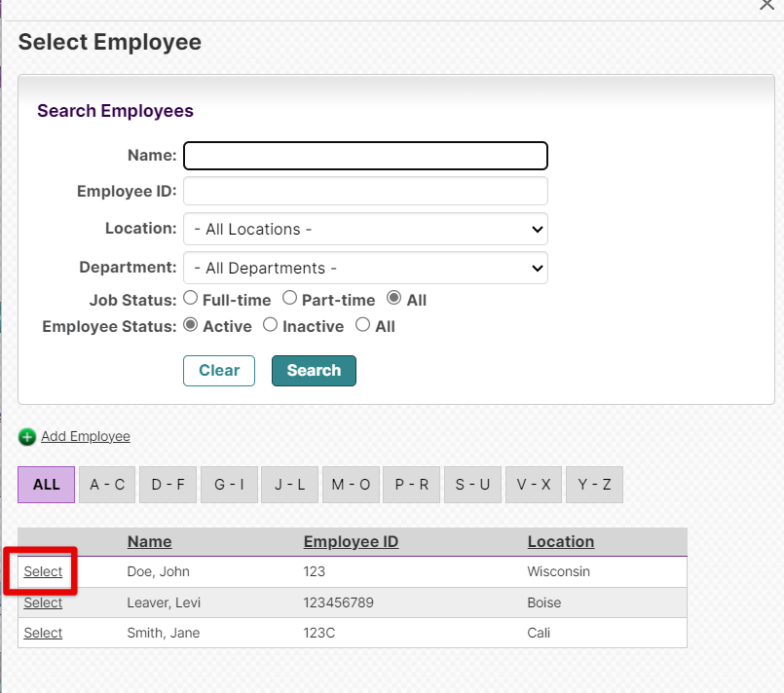
Task: Filter employees by A - C tab
Action: point(107,485)
